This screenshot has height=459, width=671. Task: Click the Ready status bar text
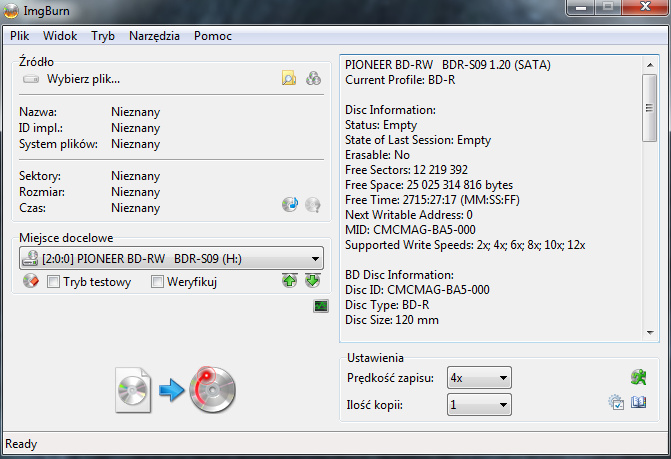tap(21, 444)
